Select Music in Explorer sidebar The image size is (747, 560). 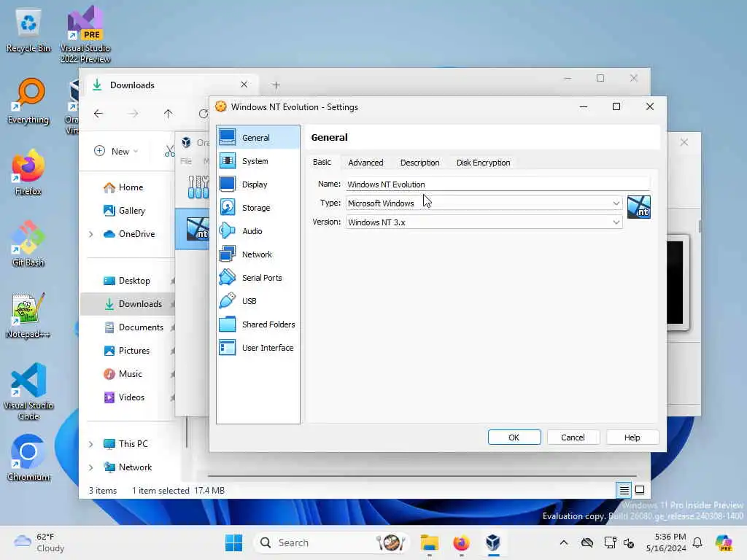[x=123, y=374]
